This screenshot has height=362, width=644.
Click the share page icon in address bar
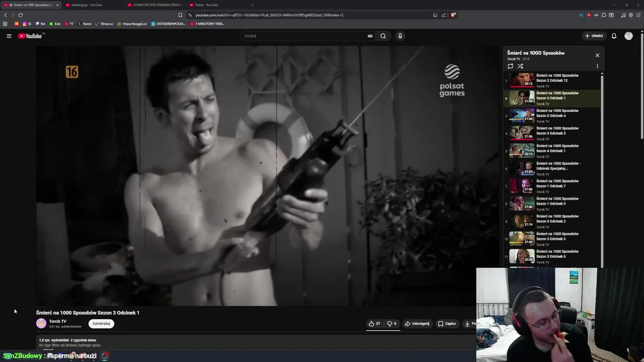[444, 15]
